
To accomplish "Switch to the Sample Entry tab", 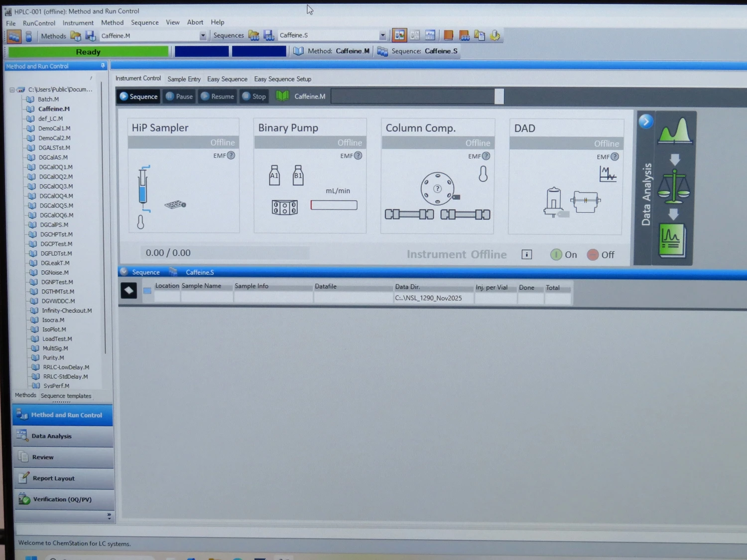I will point(184,79).
